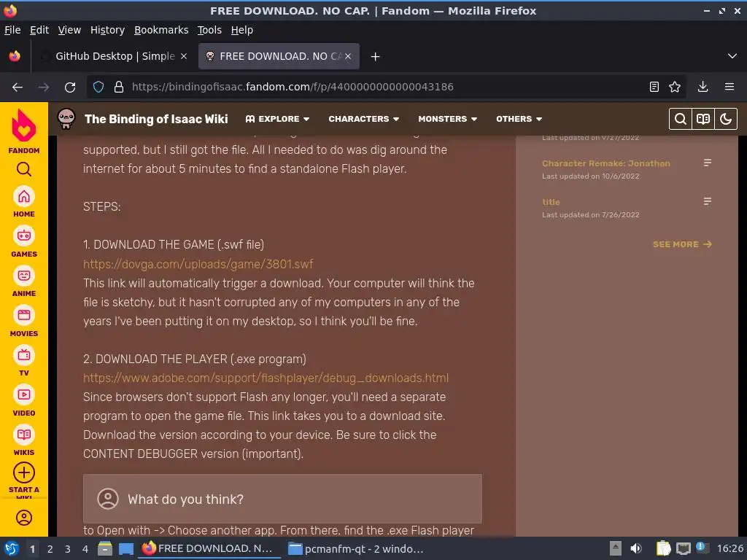Viewport: 747px width, 560px height.
Task: Click the wiki search magnifier button
Action: (x=681, y=119)
